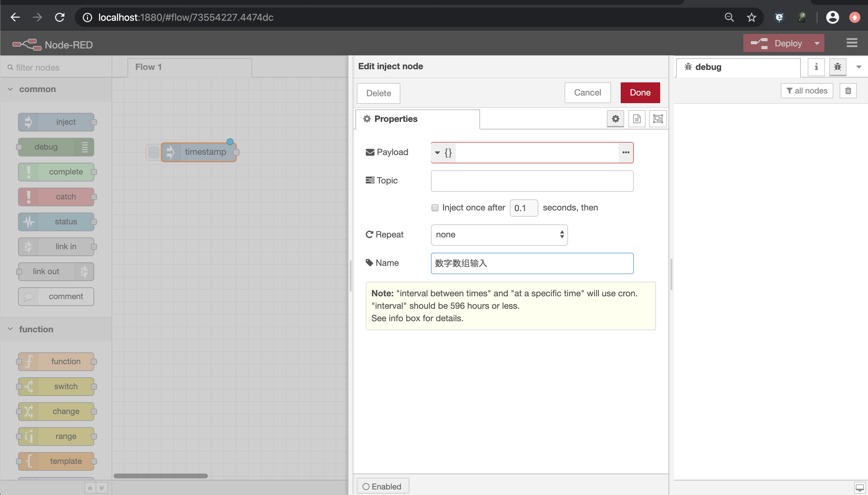Select the link out node

point(56,271)
